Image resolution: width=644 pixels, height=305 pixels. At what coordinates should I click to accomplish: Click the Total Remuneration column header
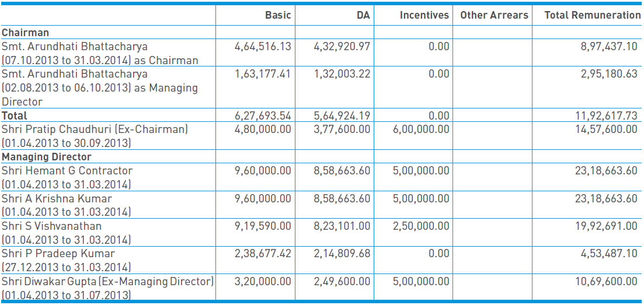tap(592, 15)
